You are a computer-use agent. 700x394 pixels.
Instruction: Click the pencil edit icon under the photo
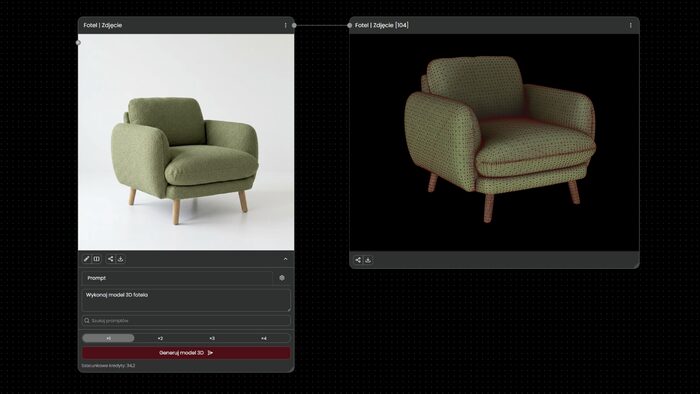click(87, 259)
